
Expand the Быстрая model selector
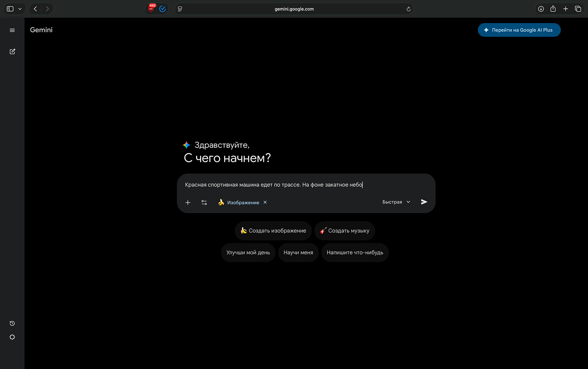pyautogui.click(x=396, y=202)
